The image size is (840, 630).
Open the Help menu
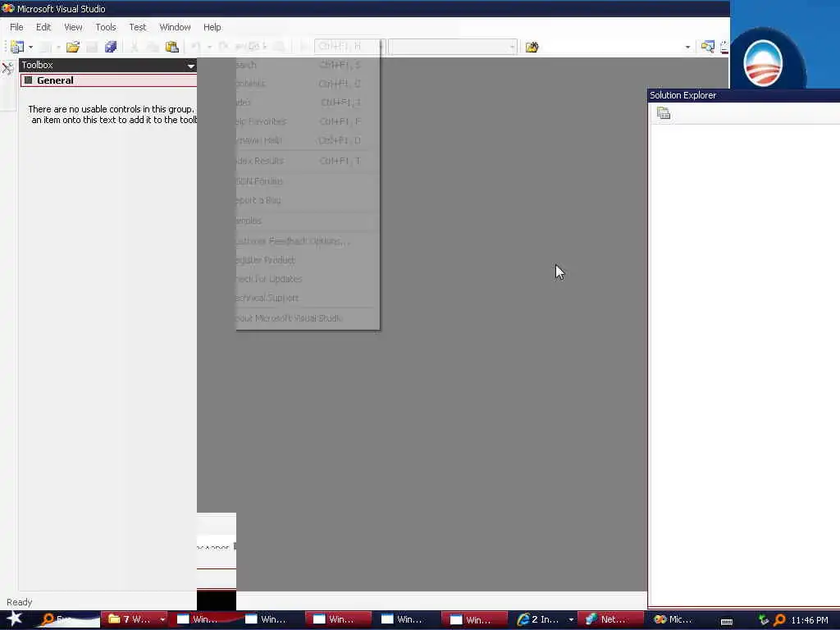point(212,27)
